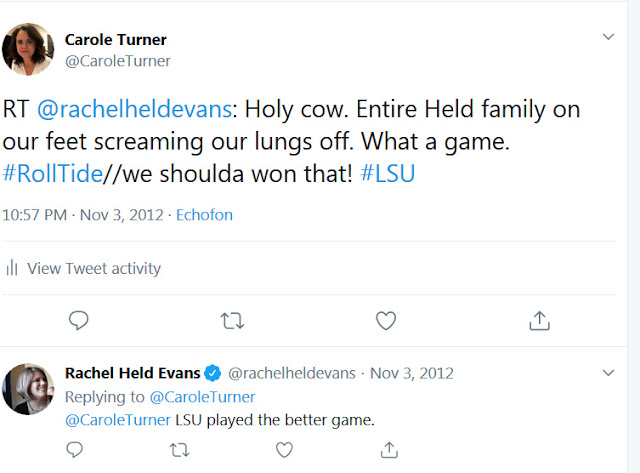Expand Rachel Held Evans' reply options chevron
The height and width of the screenshot is (473, 640).
608,373
